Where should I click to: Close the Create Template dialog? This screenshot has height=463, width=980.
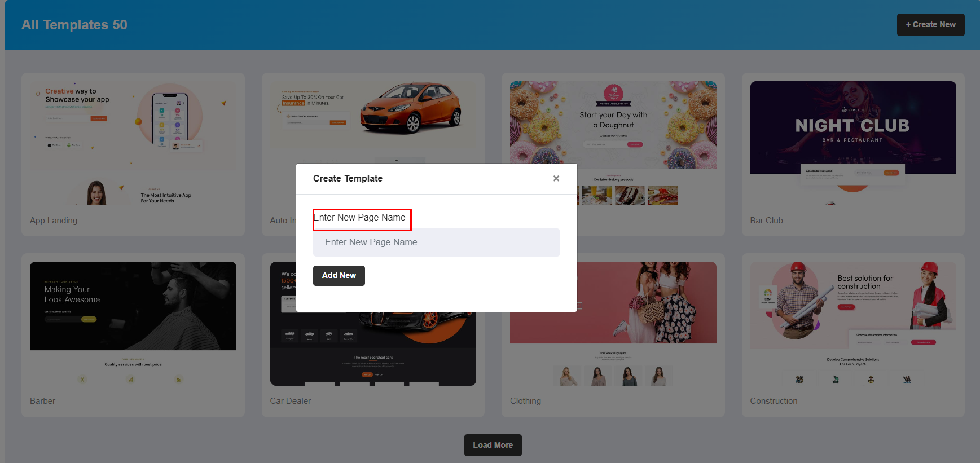tap(556, 178)
